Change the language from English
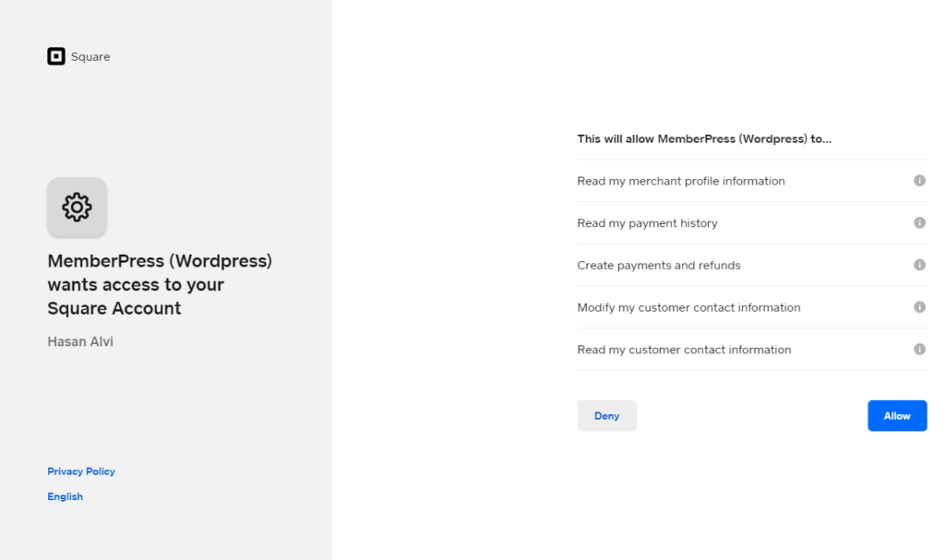 (65, 496)
